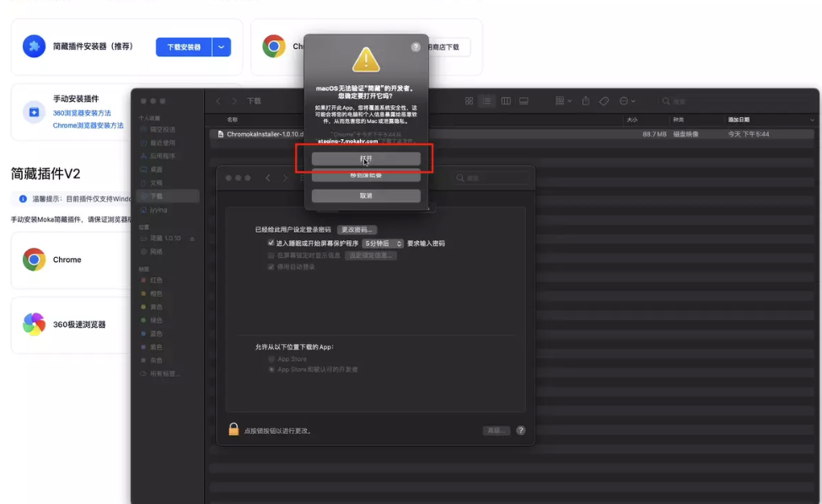Click the search field in preferences window
Viewport: 822px width, 504px height.
(492, 178)
